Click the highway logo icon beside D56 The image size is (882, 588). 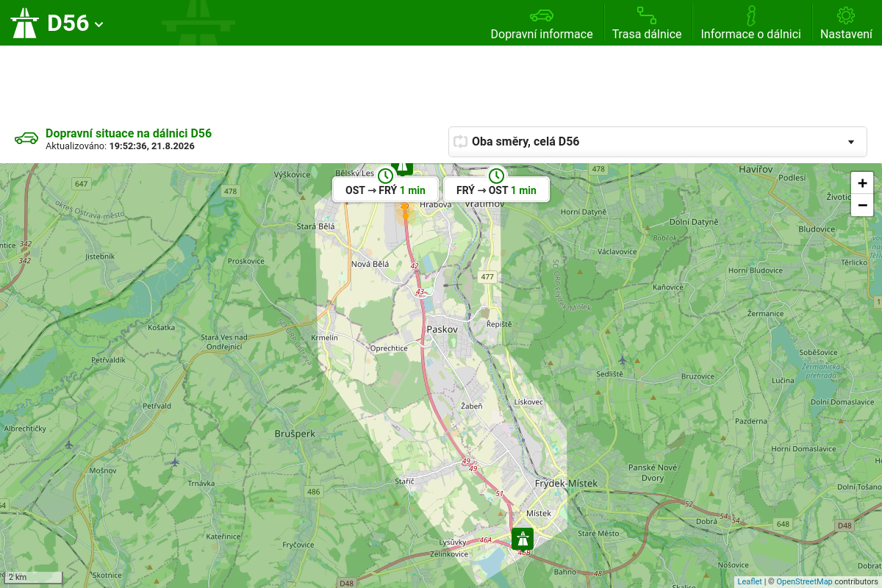(24, 23)
